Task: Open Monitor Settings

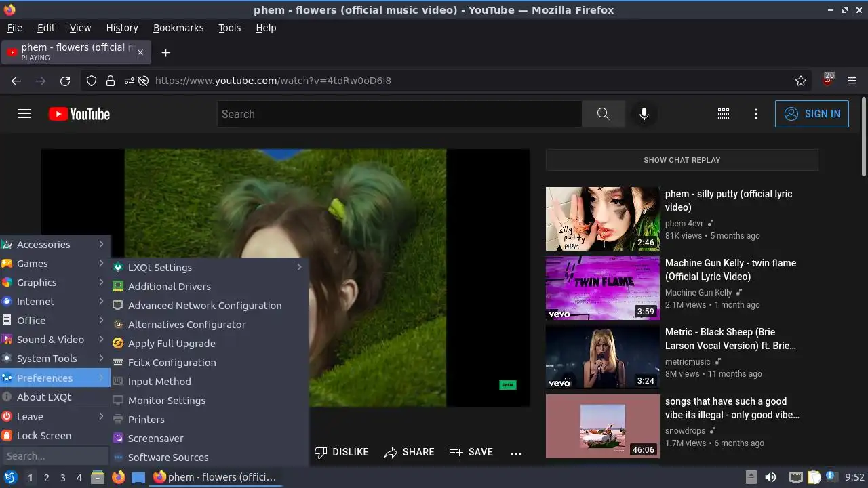Action: [210, 401]
